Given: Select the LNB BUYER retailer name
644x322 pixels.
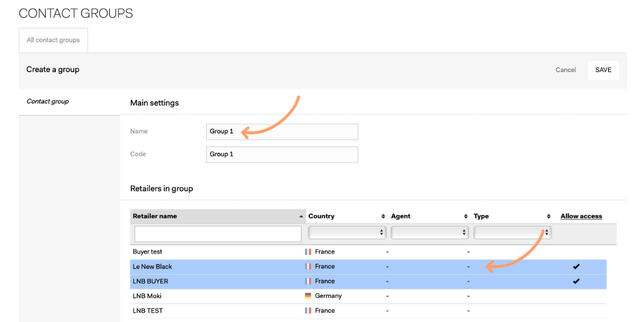Looking at the screenshot, I should click(x=150, y=281).
